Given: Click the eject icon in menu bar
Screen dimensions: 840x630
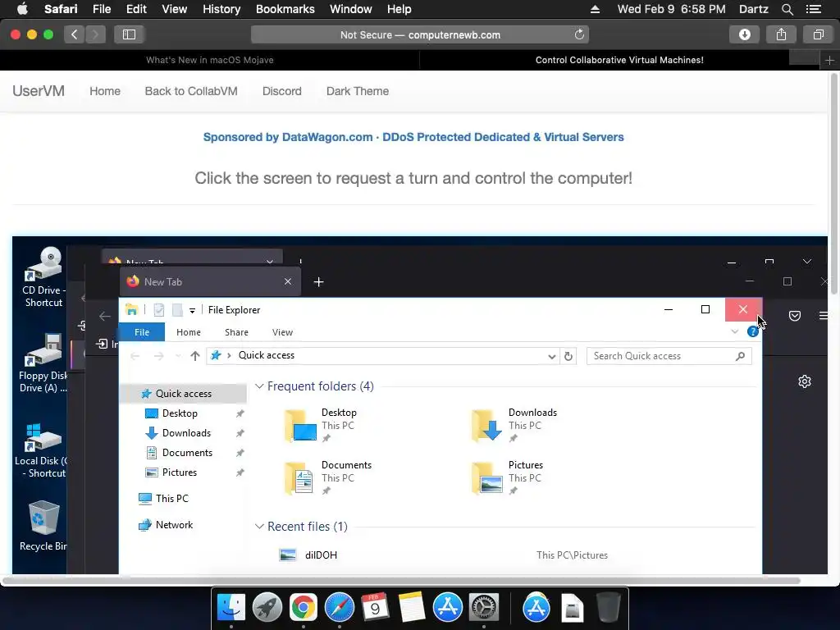Looking at the screenshot, I should 595,9.
